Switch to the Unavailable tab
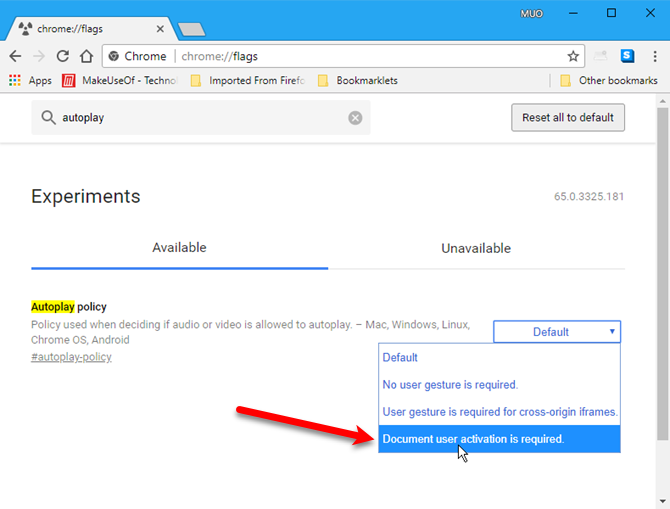Image resolution: width=670 pixels, height=509 pixels. [476, 248]
